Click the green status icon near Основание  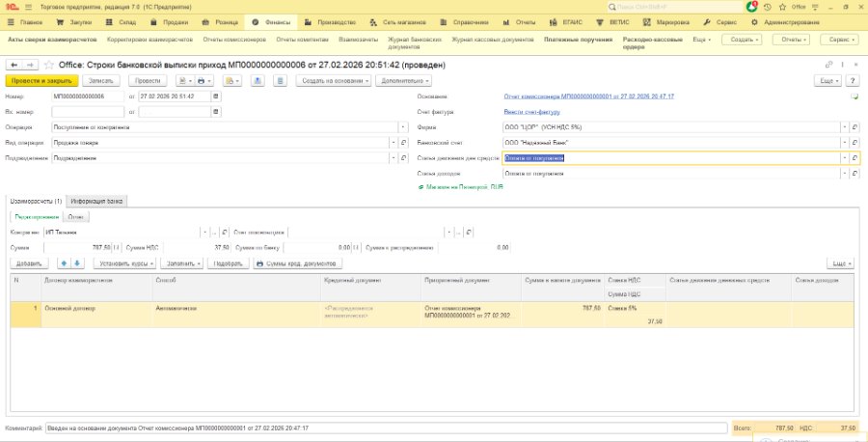pyautogui.click(x=855, y=97)
